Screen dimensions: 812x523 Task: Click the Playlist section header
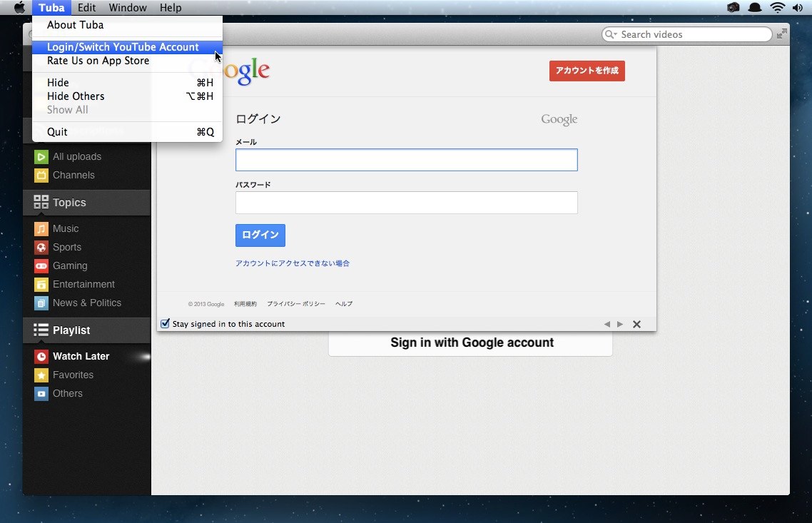(x=87, y=330)
